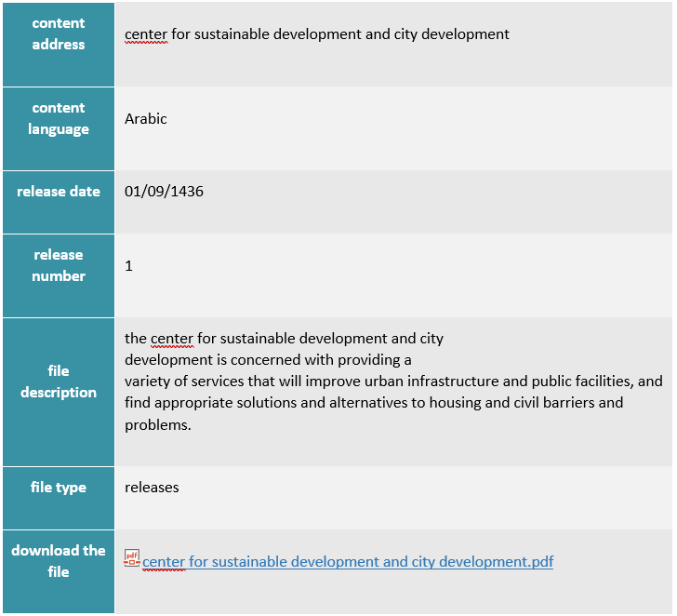The height and width of the screenshot is (616, 677).
Task: Select the "download the file" header cell
Action: pos(58,561)
